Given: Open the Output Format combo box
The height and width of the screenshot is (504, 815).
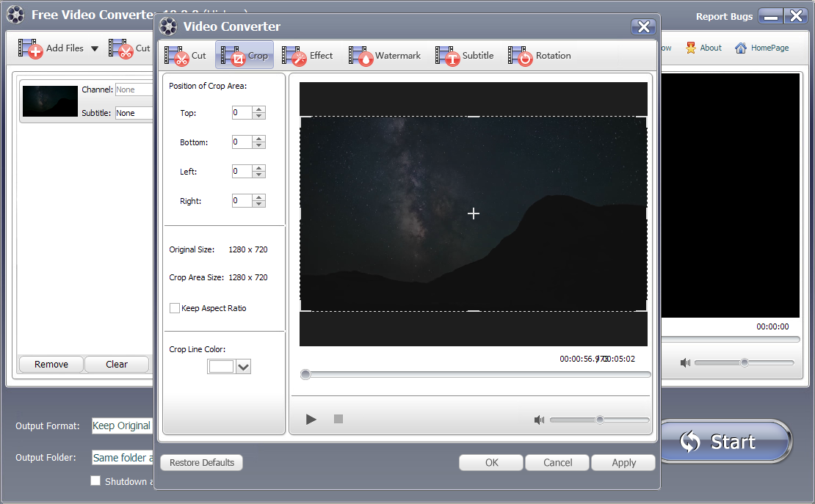Looking at the screenshot, I should coord(123,426).
